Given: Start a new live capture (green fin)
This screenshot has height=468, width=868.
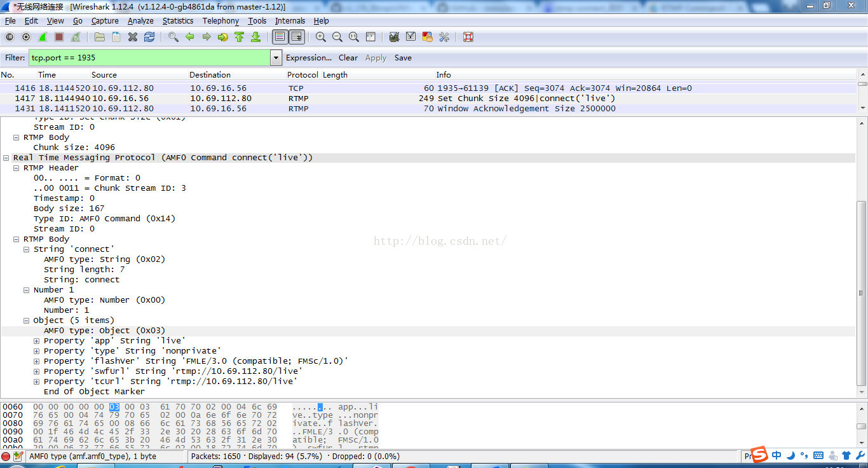Looking at the screenshot, I should point(43,37).
